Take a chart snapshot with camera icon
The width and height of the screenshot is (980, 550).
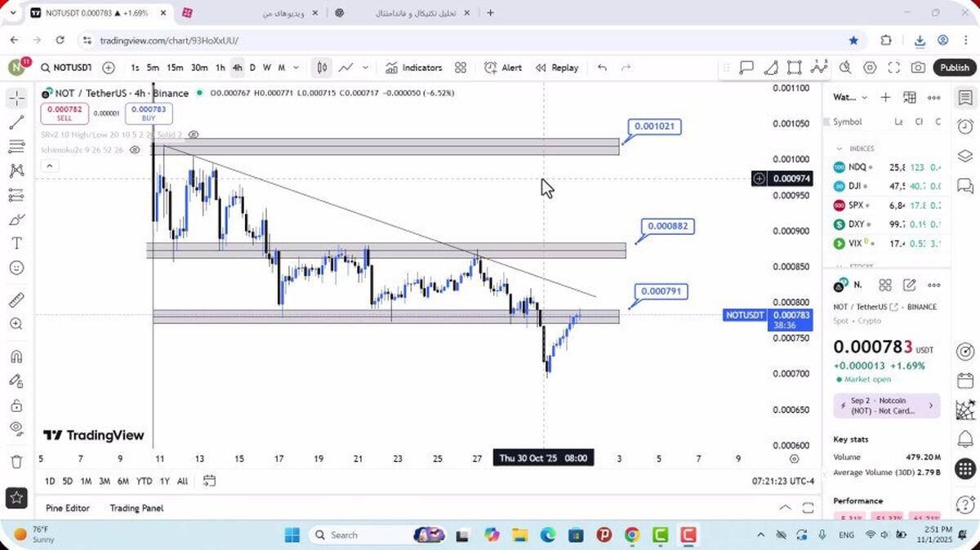(x=919, y=68)
